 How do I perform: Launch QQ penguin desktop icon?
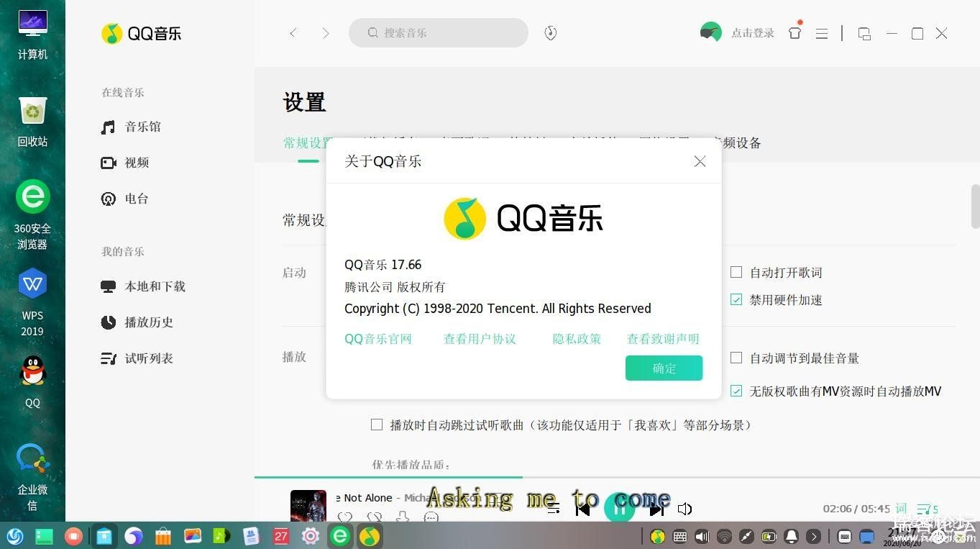[32, 381]
